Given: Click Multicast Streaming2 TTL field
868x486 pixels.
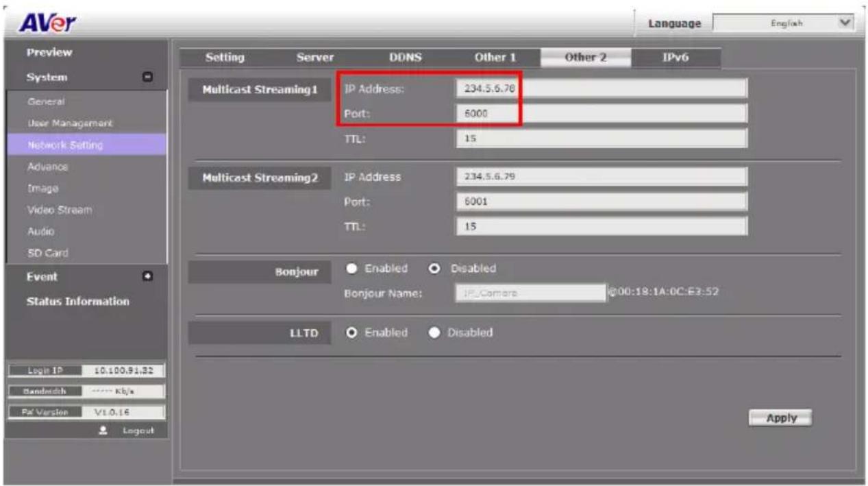Looking at the screenshot, I should coord(602,226).
